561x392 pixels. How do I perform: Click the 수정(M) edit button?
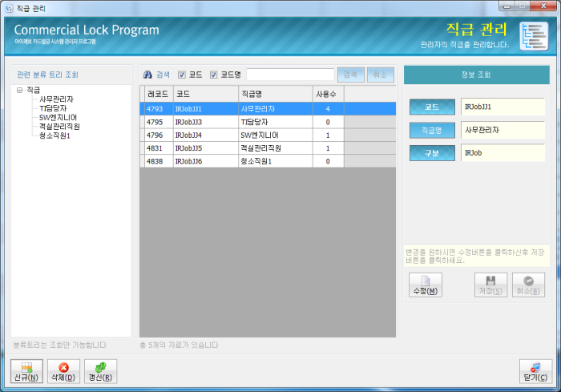click(426, 285)
